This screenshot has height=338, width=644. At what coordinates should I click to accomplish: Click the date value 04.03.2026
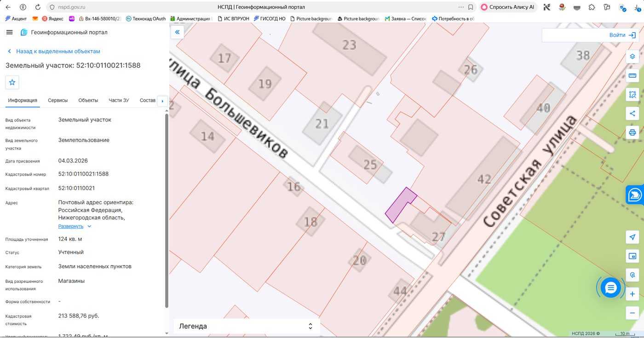(x=73, y=161)
